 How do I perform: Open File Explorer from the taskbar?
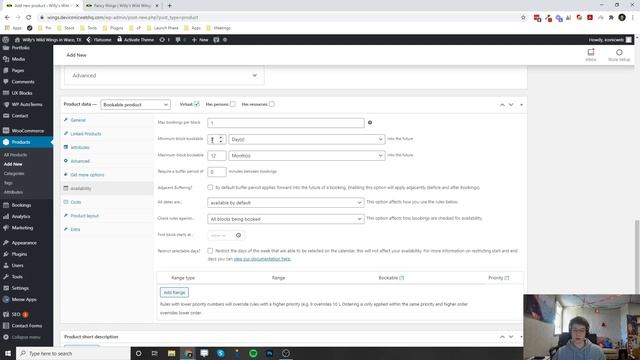(x=171, y=353)
